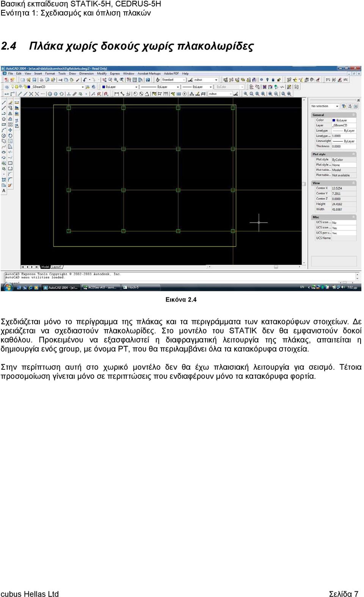This screenshot has height=597, width=364.
Task: Open the ByLayer color control dropdown
Action: [x=120, y=87]
